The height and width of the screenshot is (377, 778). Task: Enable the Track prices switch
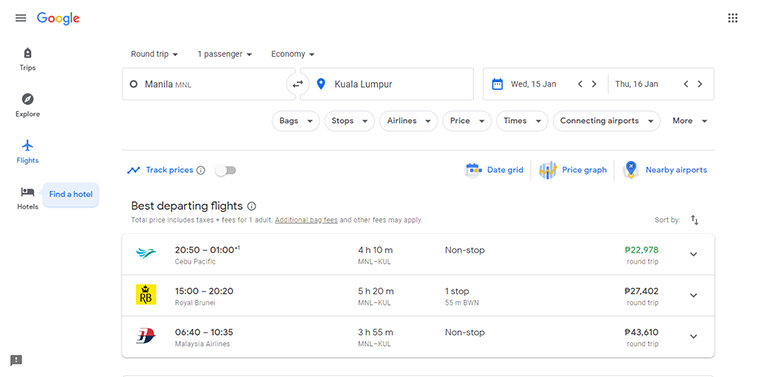[x=226, y=171]
